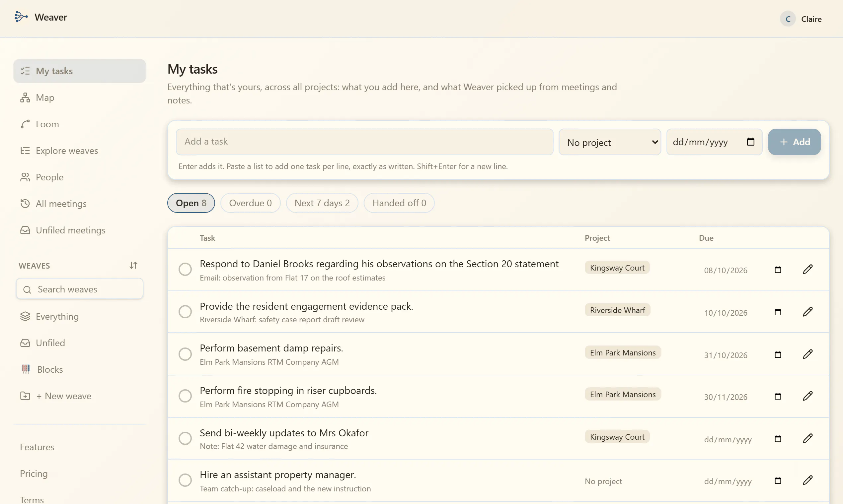Screen dimensions: 843x504
Task: Open the No project dropdown
Action: click(x=610, y=142)
